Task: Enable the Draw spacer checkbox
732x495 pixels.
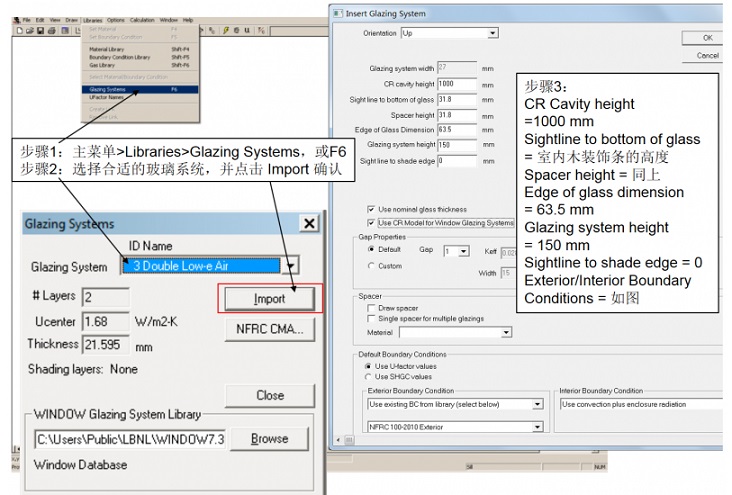Action: tap(372, 308)
